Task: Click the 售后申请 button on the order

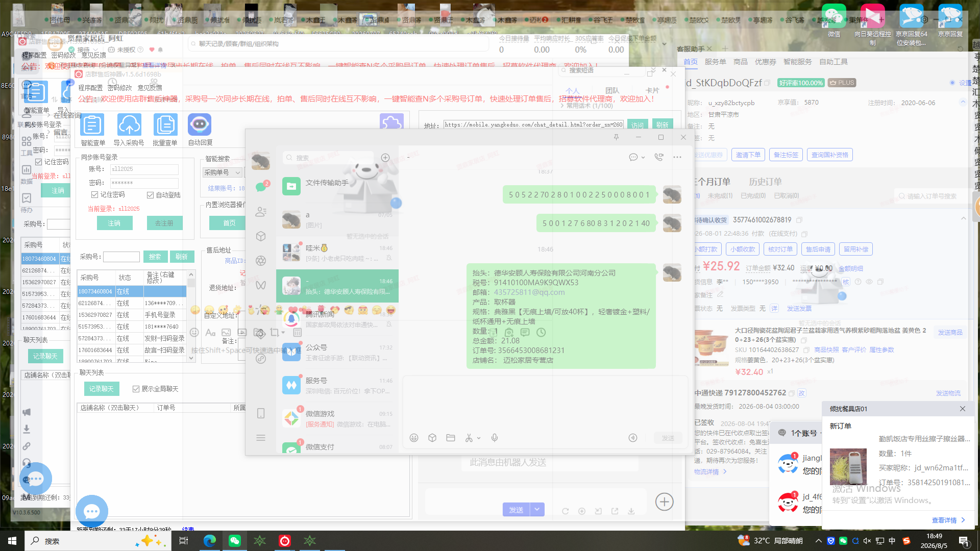Action: (x=818, y=249)
